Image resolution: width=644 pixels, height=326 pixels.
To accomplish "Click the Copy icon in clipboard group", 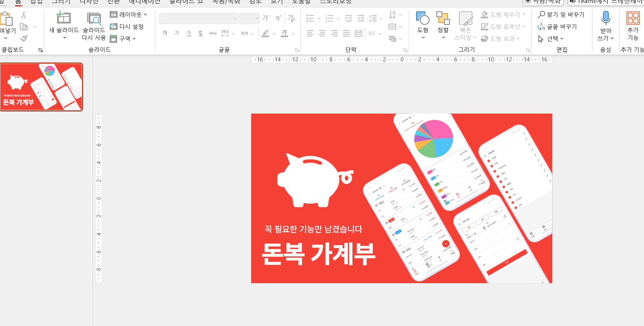I will [x=24, y=27].
